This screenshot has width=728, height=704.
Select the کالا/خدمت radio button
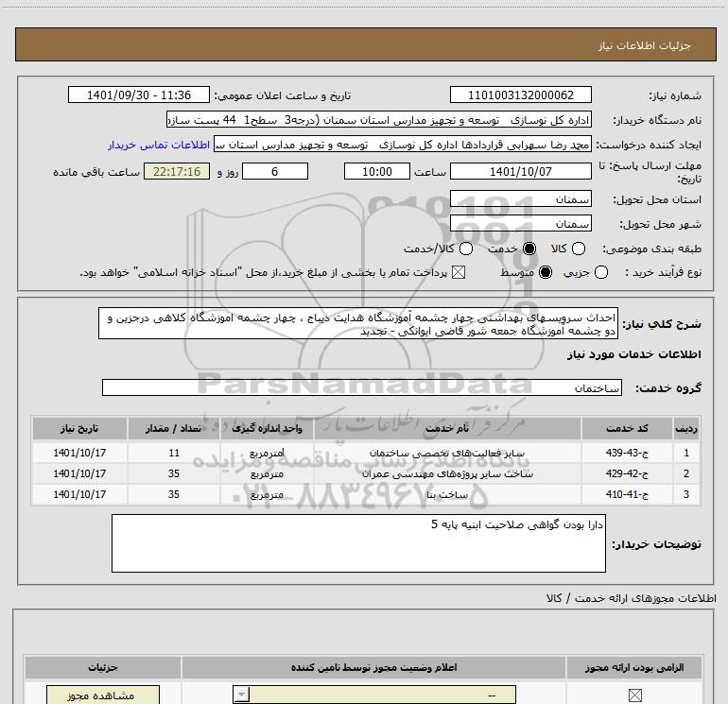[466, 249]
